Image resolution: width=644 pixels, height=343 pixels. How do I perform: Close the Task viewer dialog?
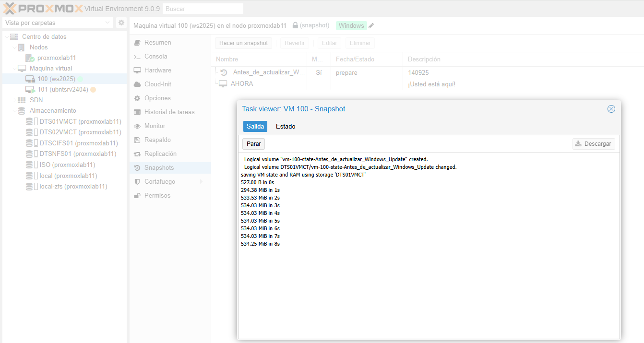[611, 109]
